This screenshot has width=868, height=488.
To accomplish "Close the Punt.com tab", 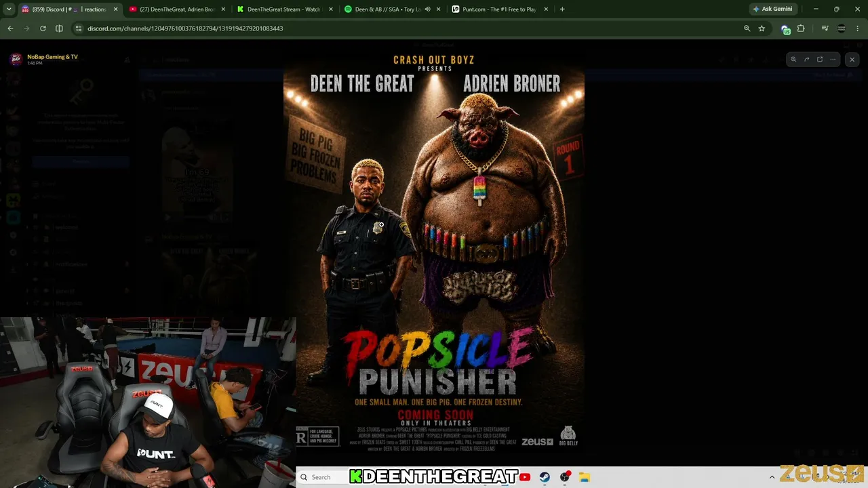I will click(x=545, y=9).
